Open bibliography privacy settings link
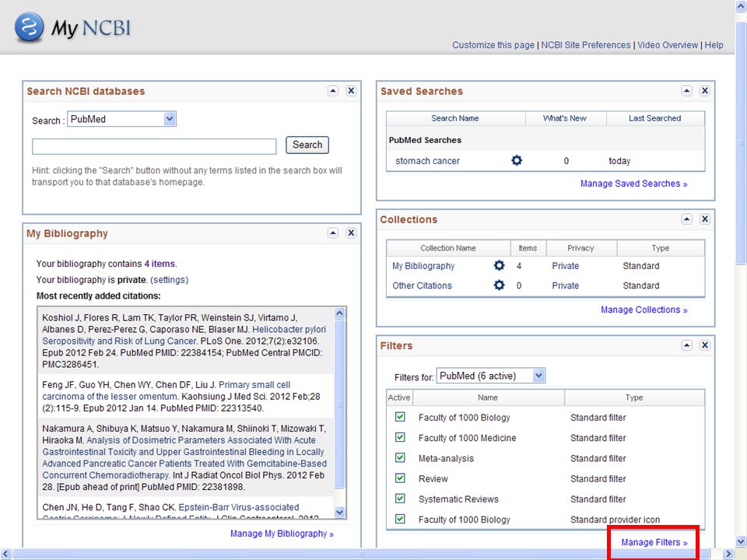This screenshot has width=747, height=560. point(169,280)
